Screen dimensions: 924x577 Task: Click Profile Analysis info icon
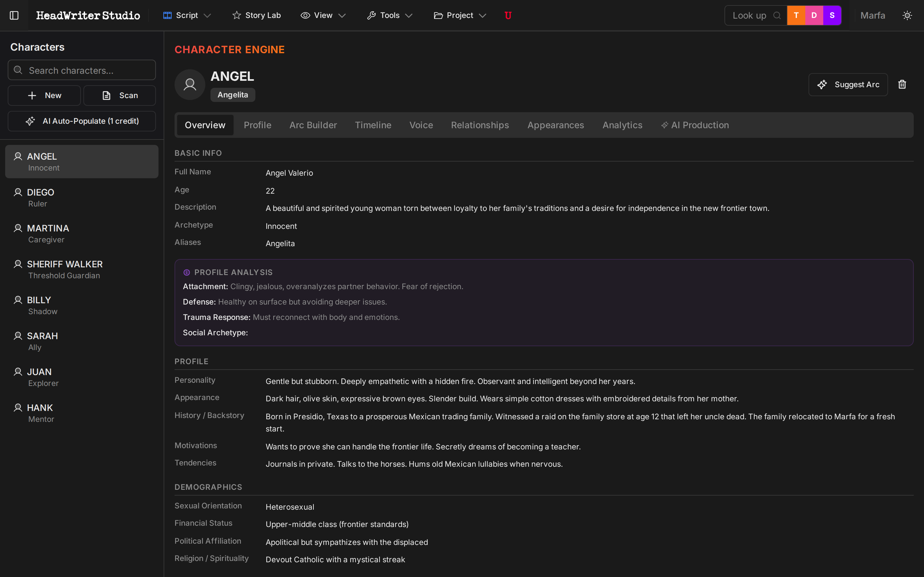pos(187,272)
